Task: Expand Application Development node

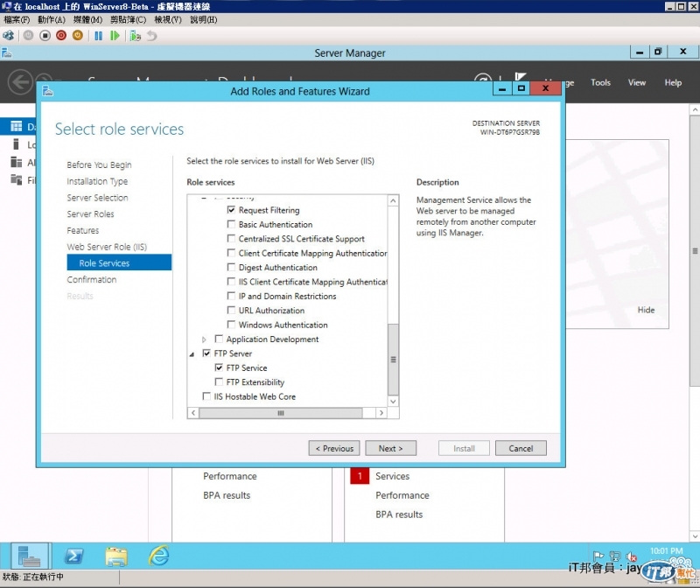Action: pyautogui.click(x=204, y=339)
